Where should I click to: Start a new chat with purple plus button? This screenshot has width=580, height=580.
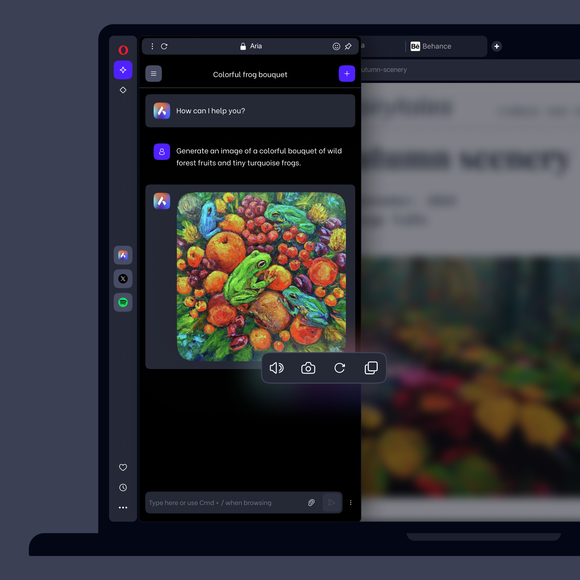click(x=347, y=74)
